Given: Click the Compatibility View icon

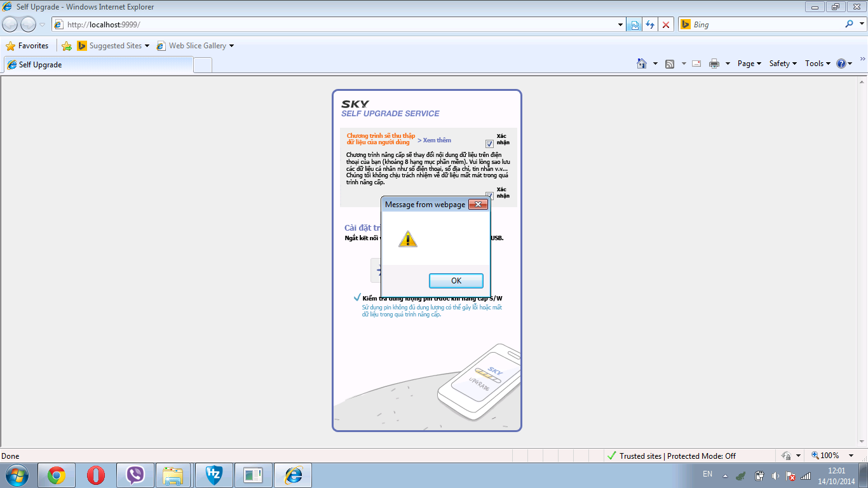Looking at the screenshot, I should pos(634,25).
